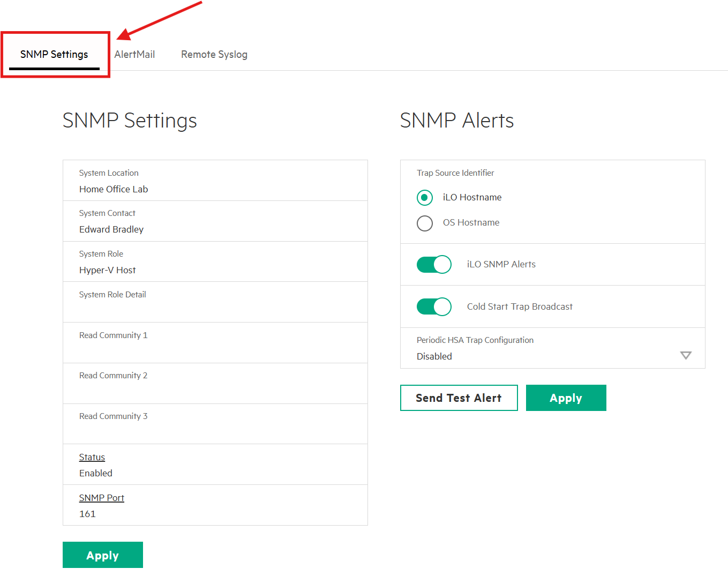Edit the System Contact field

214,229
